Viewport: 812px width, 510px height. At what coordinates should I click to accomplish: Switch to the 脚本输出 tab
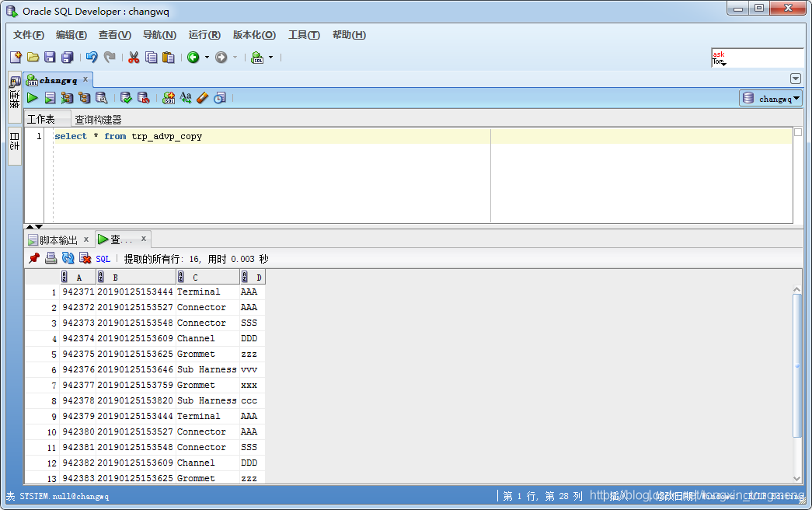(58, 240)
